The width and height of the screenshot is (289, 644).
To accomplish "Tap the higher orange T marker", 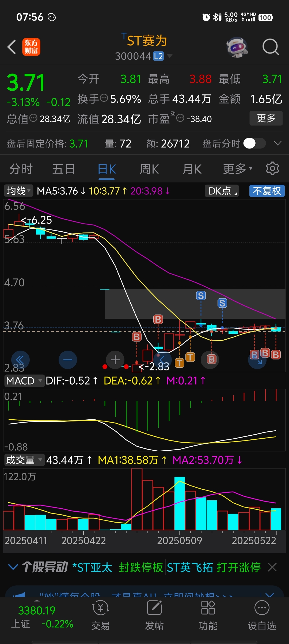I will click(x=190, y=357).
